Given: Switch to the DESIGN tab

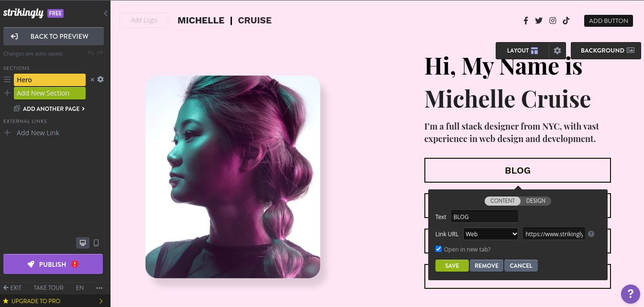Looking at the screenshot, I should 536,201.
